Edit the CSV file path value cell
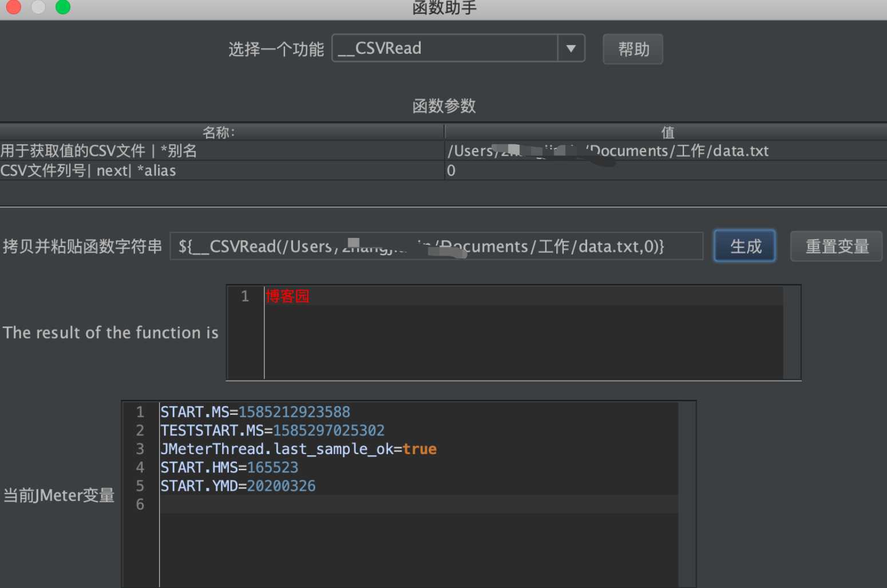This screenshot has width=887, height=588. tap(666, 151)
